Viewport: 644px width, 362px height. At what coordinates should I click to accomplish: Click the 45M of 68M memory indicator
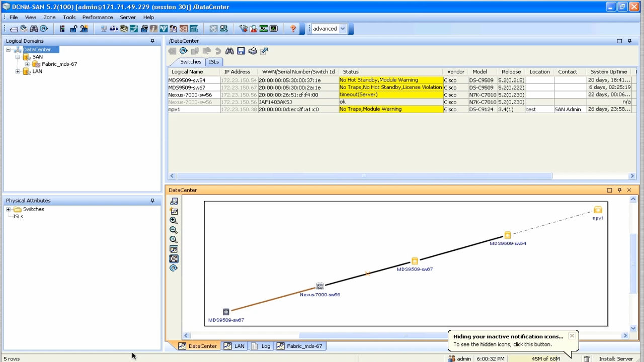point(546,358)
